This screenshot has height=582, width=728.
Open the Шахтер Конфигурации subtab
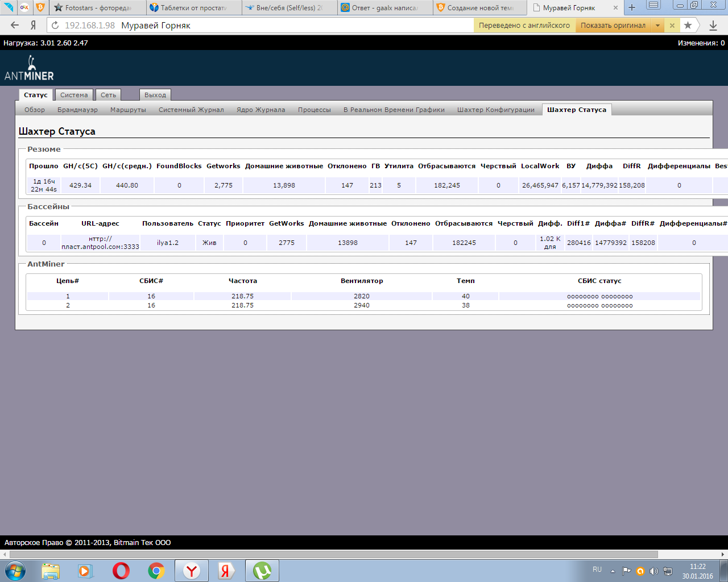[495, 110]
